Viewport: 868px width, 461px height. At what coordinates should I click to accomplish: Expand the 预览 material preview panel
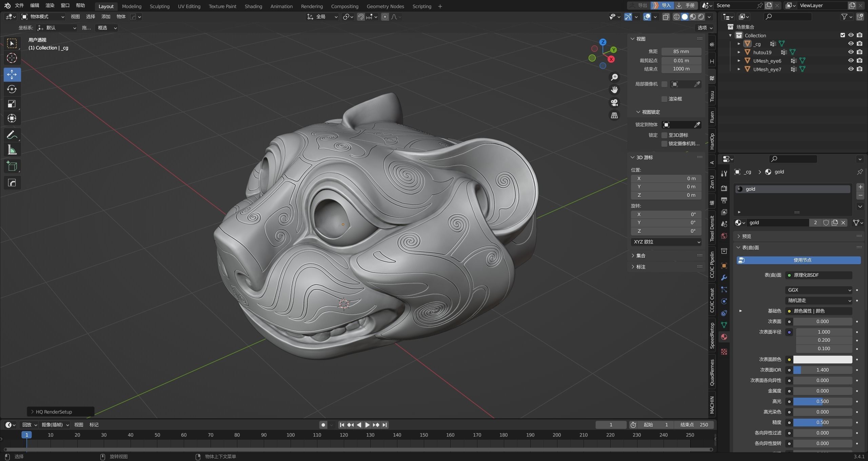[x=746, y=236]
